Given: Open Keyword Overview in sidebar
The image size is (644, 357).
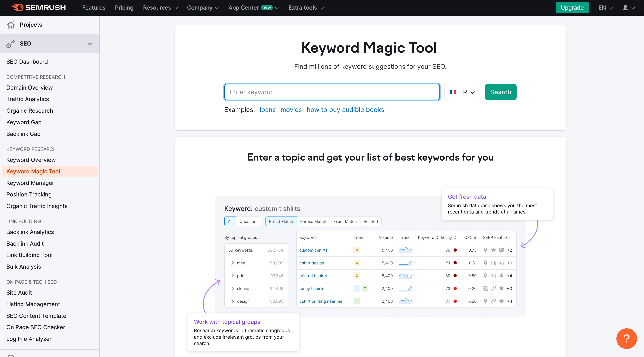Looking at the screenshot, I should coord(31,160).
